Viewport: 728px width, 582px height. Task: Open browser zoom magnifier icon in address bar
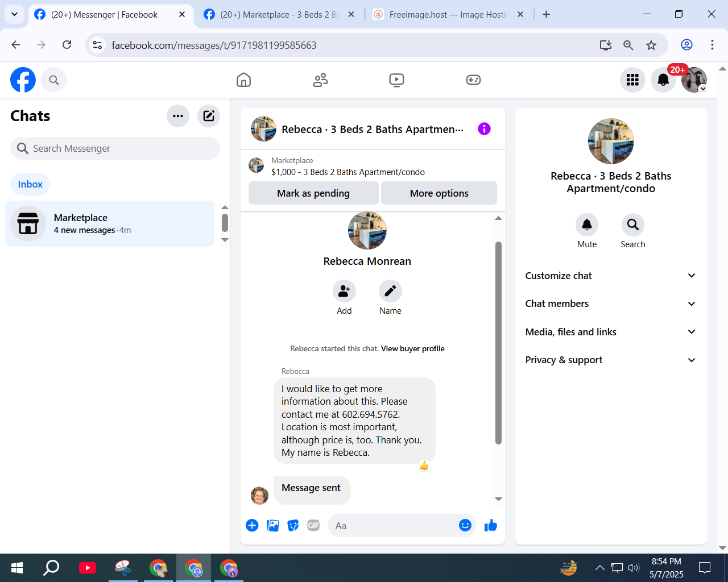pos(628,45)
